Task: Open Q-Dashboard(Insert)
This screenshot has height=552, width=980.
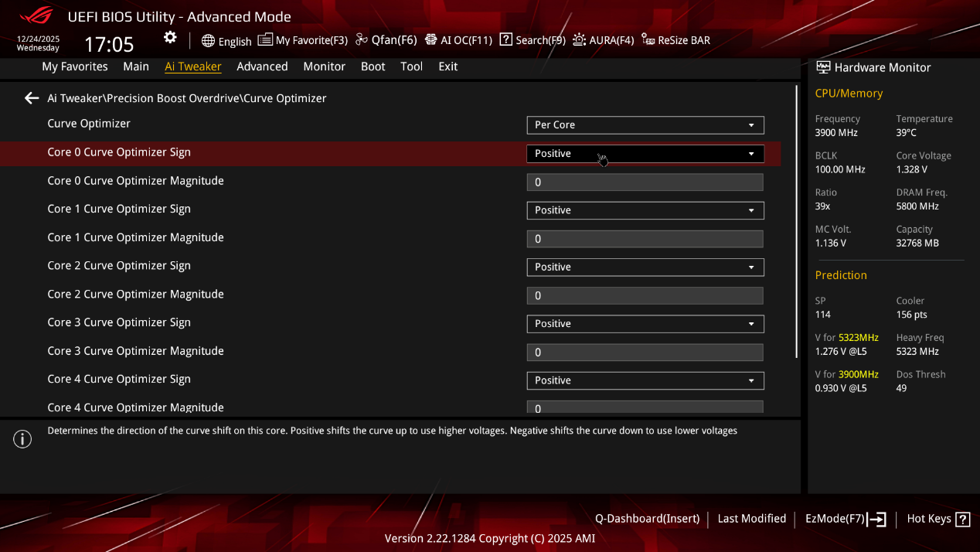Action: pos(647,519)
